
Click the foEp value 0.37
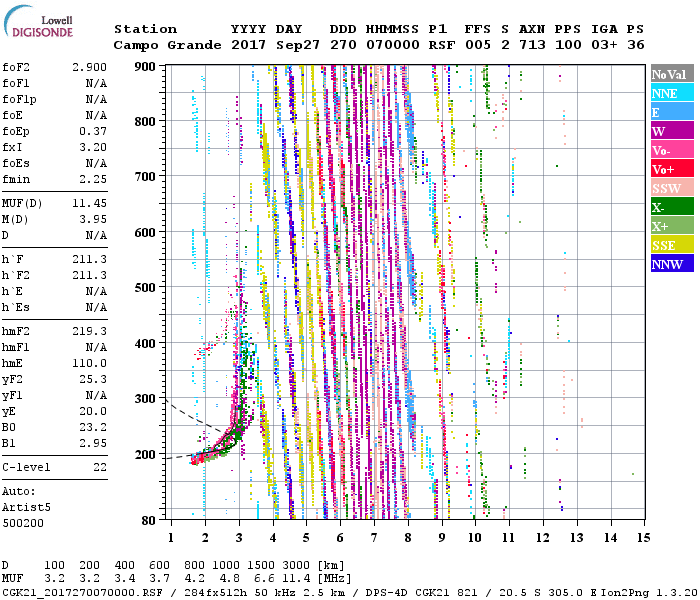(x=93, y=131)
